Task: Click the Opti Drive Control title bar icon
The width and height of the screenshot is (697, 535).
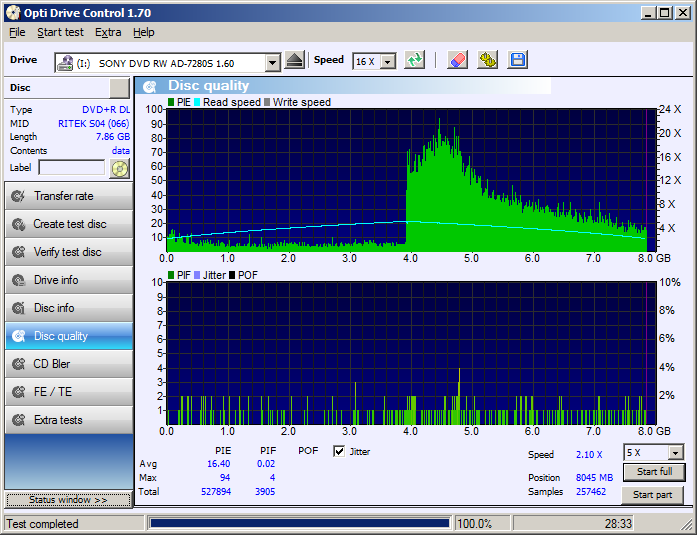Action: 13,13
